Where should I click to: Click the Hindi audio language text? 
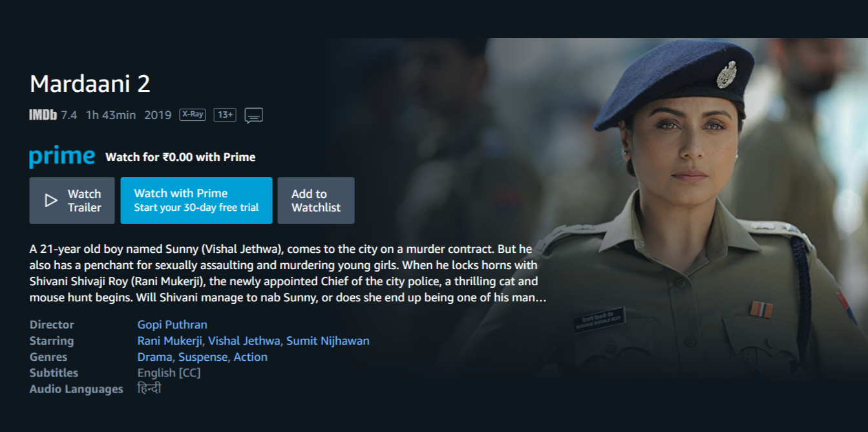coord(149,389)
